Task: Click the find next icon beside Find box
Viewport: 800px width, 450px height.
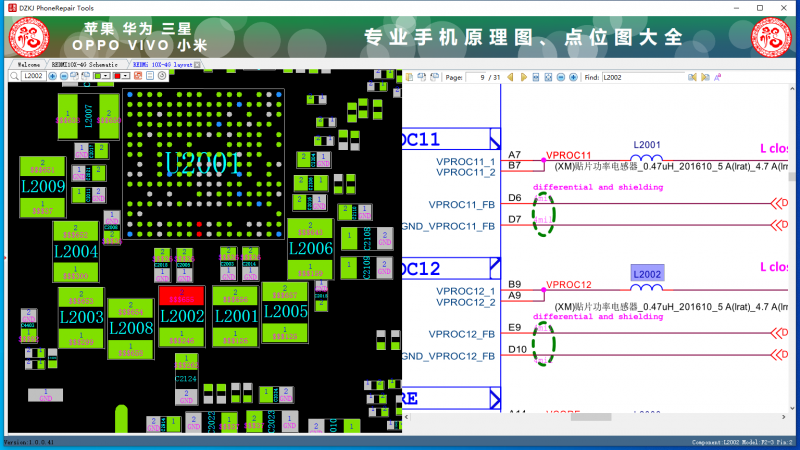Action: pos(705,77)
